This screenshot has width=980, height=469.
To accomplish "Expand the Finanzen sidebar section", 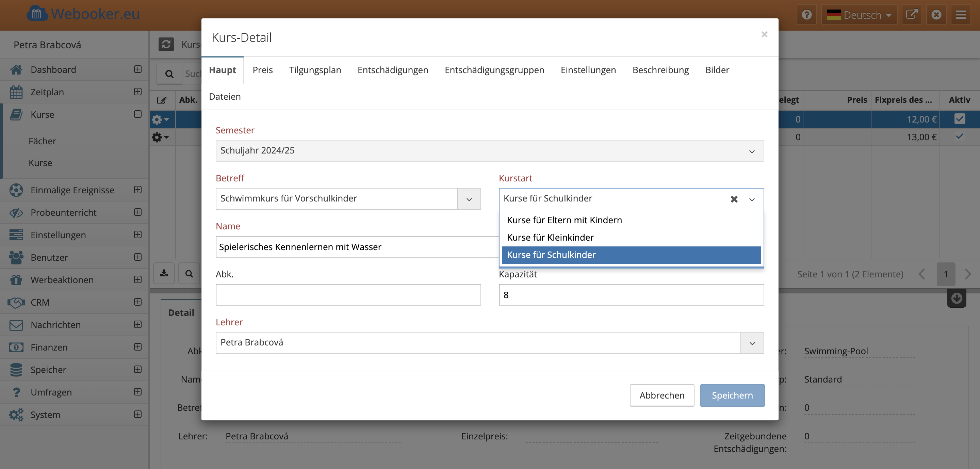I will click(138, 347).
